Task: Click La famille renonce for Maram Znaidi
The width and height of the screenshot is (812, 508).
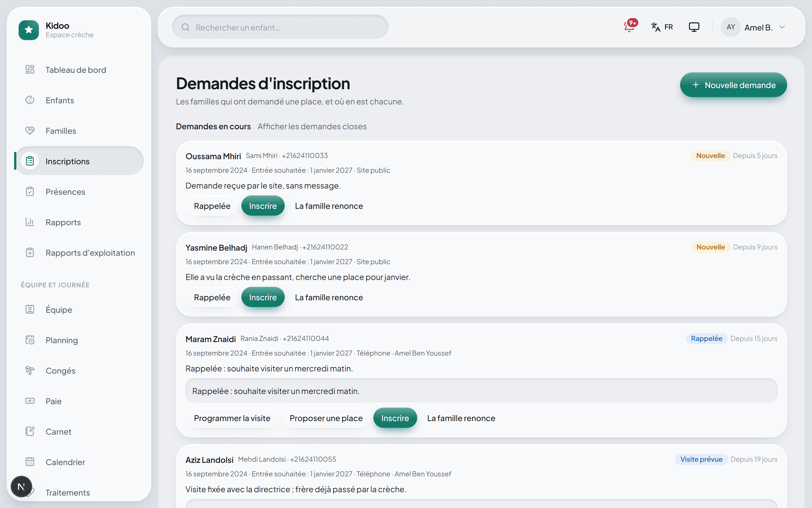Action: click(461, 418)
